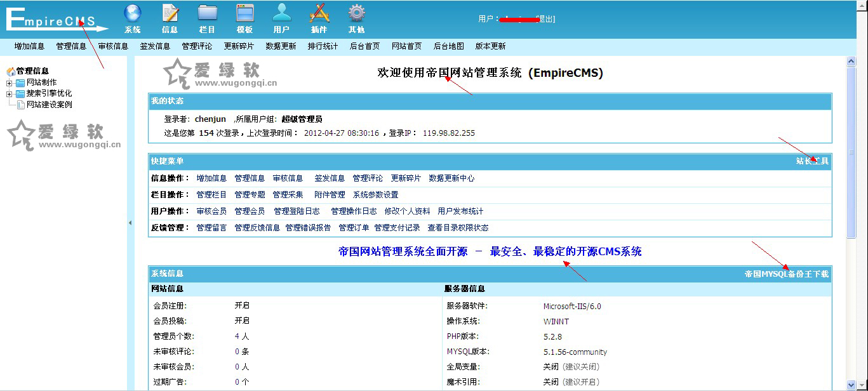Viewport: 868px width, 391px height.
Task: Click the EmpireCMS logo
Action: point(57,19)
